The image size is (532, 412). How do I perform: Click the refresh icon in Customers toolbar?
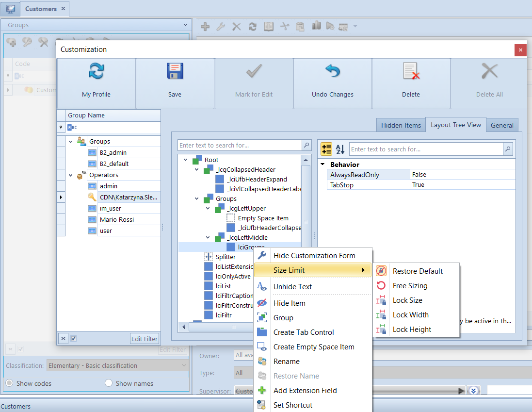253,27
